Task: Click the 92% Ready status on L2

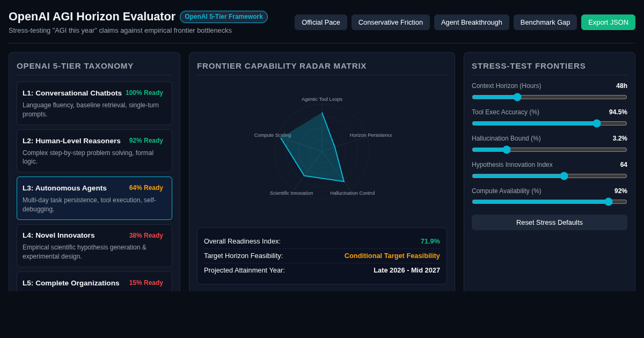Action: [146, 141]
